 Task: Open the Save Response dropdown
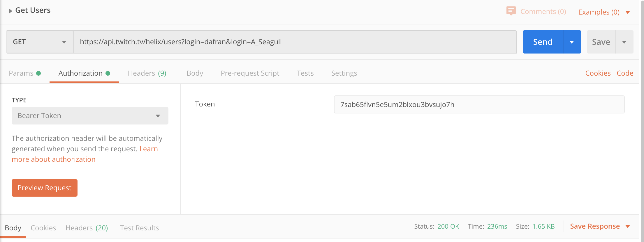(x=600, y=226)
